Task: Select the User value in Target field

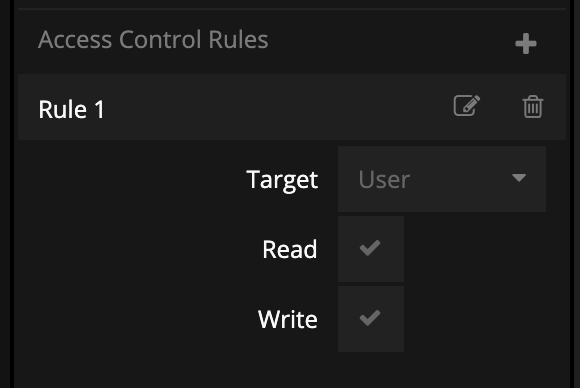Action: coord(384,179)
